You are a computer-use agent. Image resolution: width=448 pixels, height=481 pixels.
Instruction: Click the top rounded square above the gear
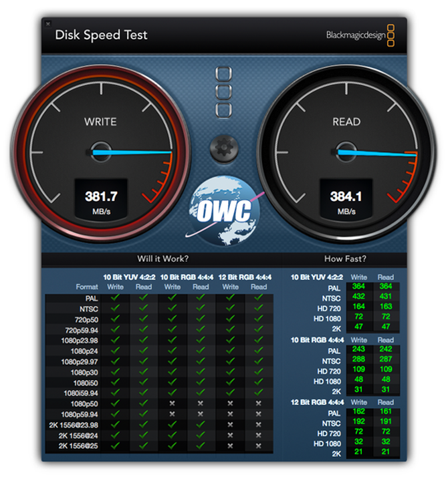coord(224,73)
